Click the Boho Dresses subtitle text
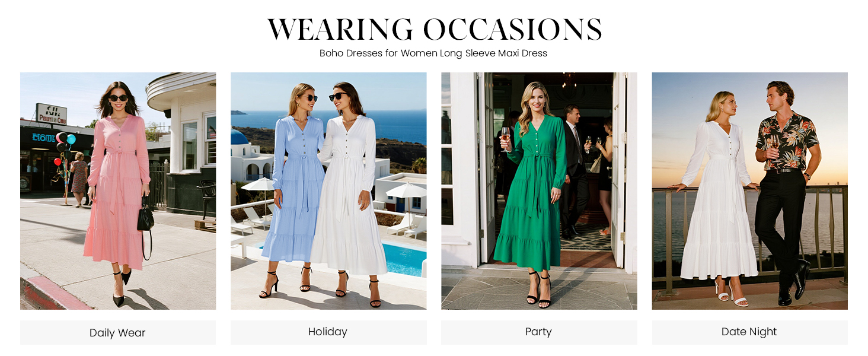The image size is (868, 356). coord(433,53)
